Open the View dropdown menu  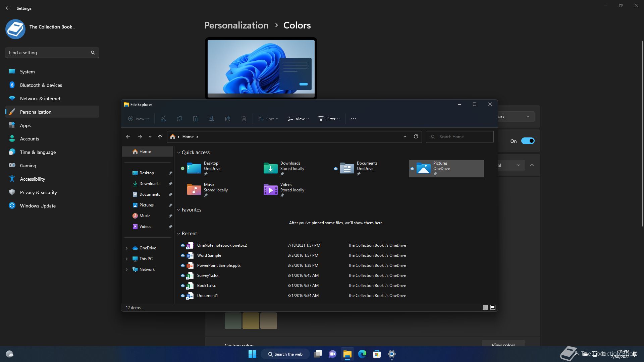pos(298,119)
